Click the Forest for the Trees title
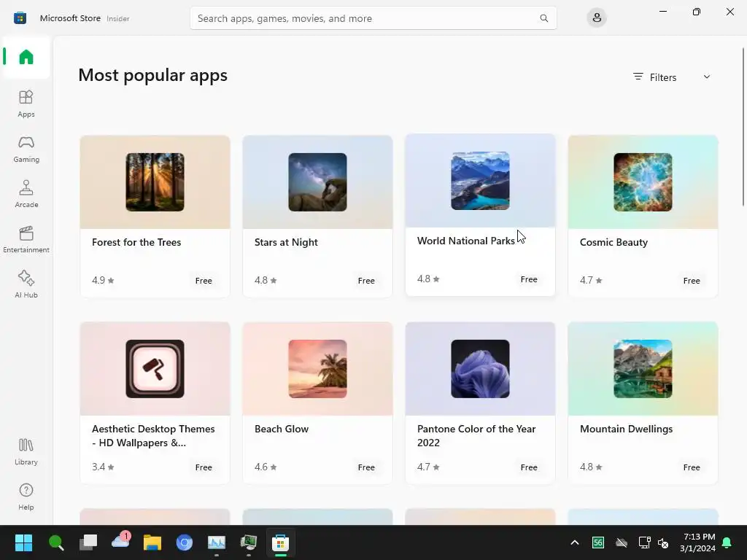747x560 pixels. click(136, 242)
